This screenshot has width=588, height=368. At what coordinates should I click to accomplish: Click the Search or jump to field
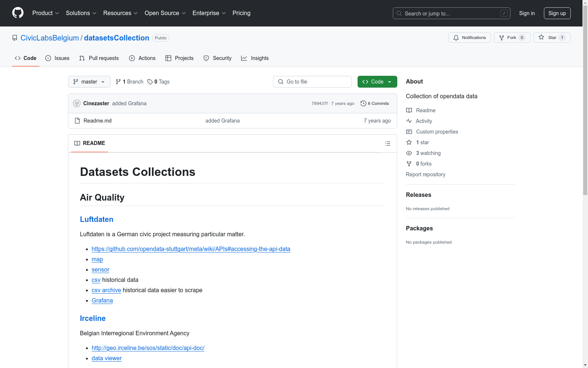tap(452, 13)
